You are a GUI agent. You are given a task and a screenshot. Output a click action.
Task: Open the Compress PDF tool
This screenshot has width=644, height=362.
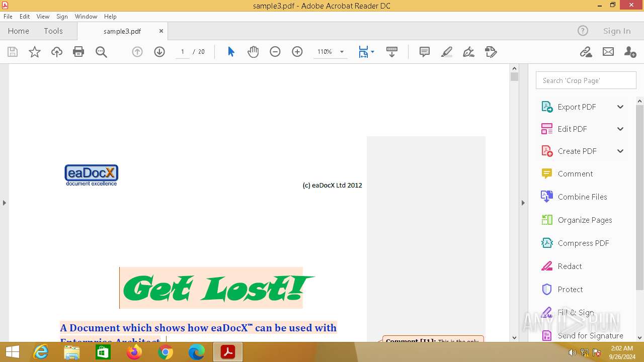click(583, 243)
